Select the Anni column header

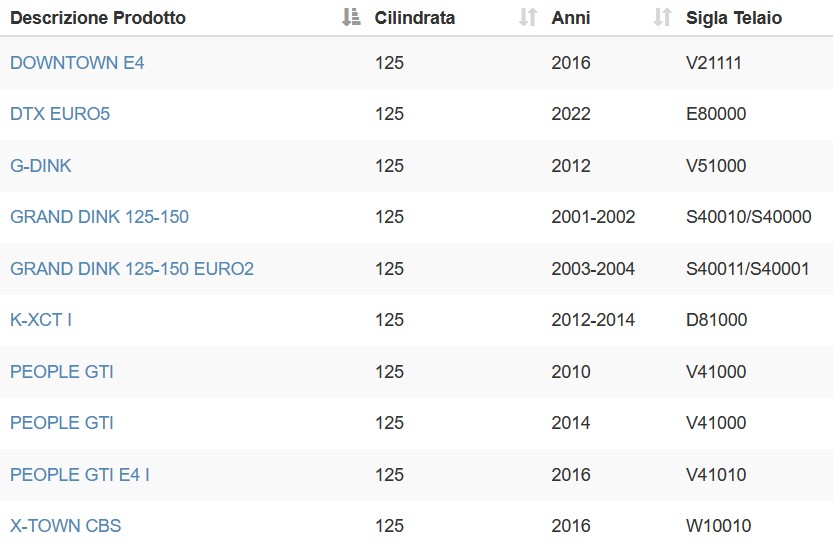pyautogui.click(x=571, y=18)
